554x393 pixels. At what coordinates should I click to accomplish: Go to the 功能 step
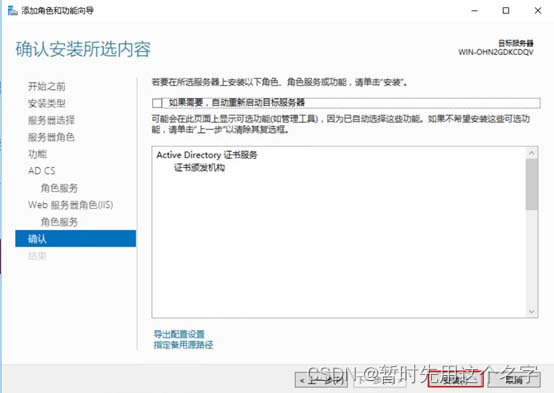point(37,154)
